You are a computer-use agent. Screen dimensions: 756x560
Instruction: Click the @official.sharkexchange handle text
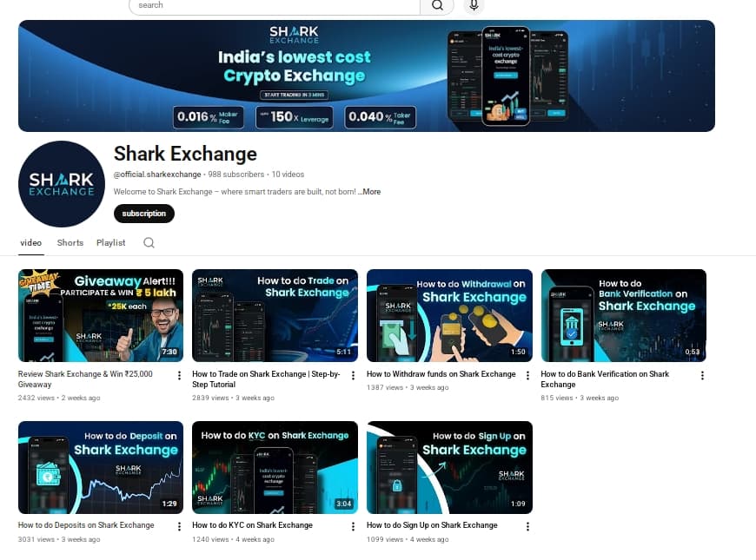pos(157,175)
